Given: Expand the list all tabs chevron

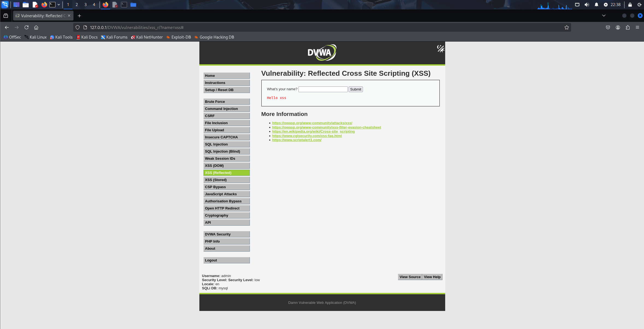Looking at the screenshot, I should click(x=604, y=16).
